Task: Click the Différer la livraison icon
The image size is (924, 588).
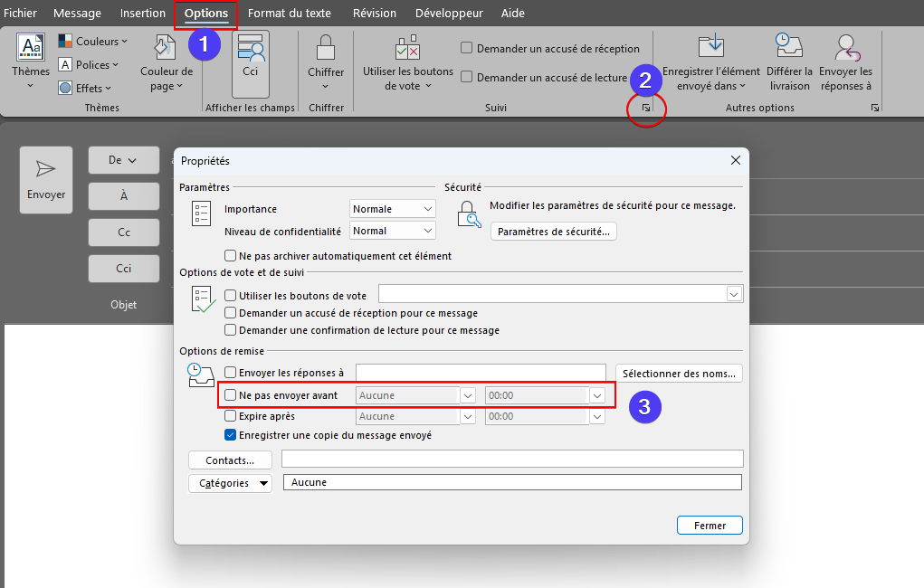Action: (x=788, y=45)
